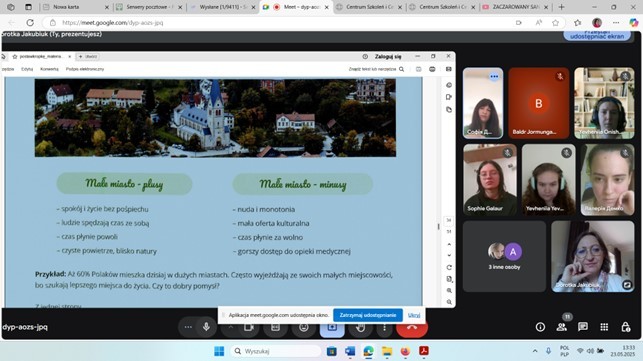Screen dimensions: 643x361
Task: Open the Konwertuj menu in PDF viewer
Action: tap(49, 69)
